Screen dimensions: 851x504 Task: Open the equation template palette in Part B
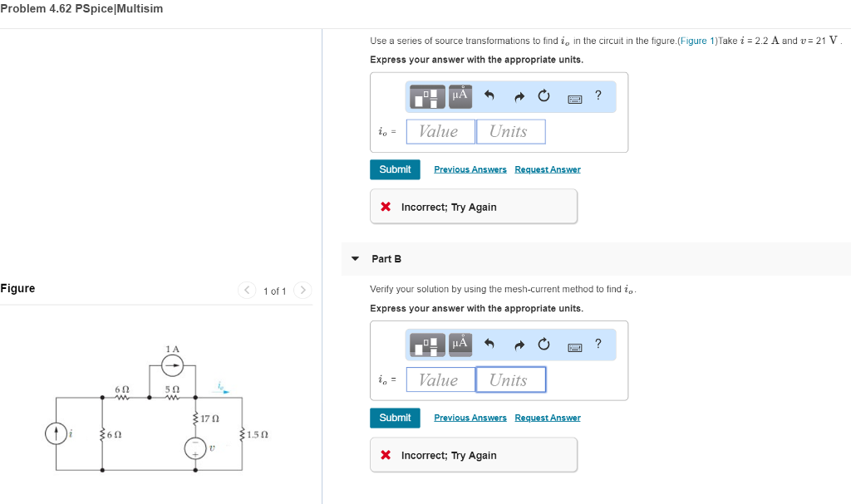click(428, 345)
